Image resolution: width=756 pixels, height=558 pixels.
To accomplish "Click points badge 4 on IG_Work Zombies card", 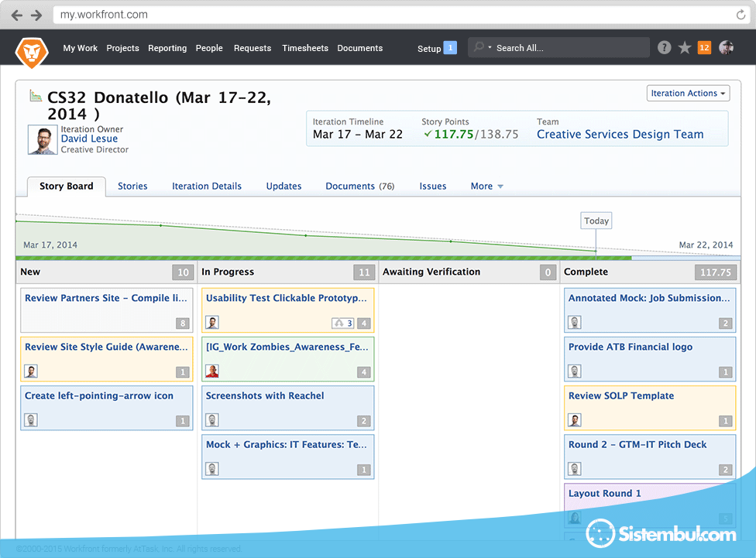I will point(363,372).
